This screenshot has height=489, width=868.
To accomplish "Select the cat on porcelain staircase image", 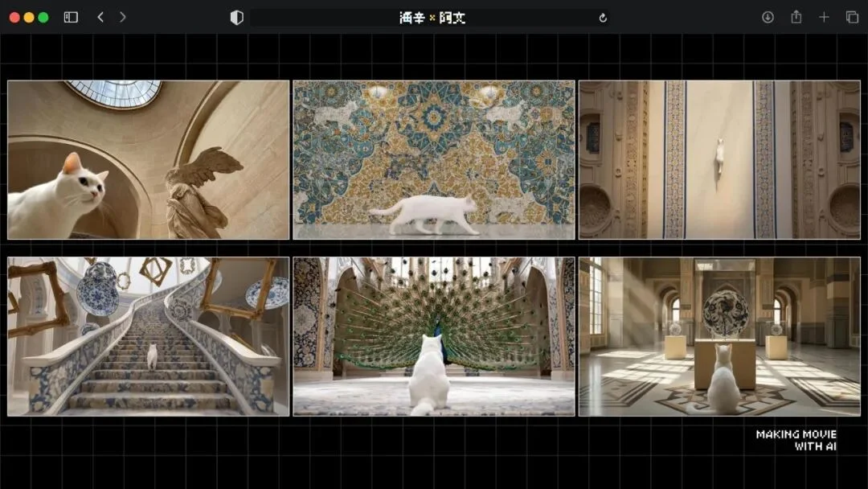I will click(148, 336).
